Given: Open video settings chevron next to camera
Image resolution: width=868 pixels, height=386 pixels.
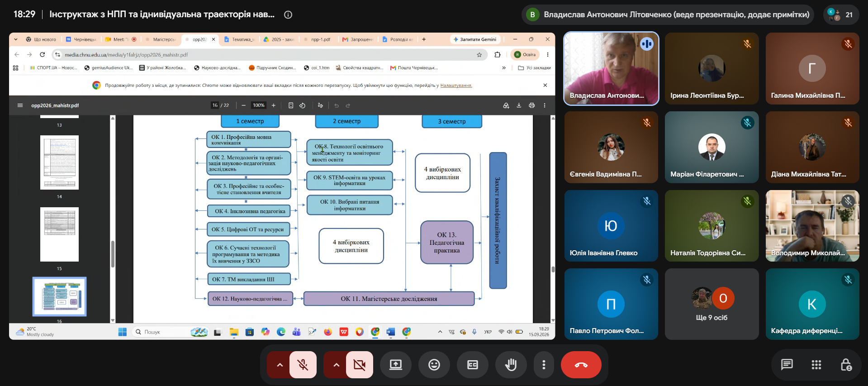Looking at the screenshot, I should tap(336, 365).
